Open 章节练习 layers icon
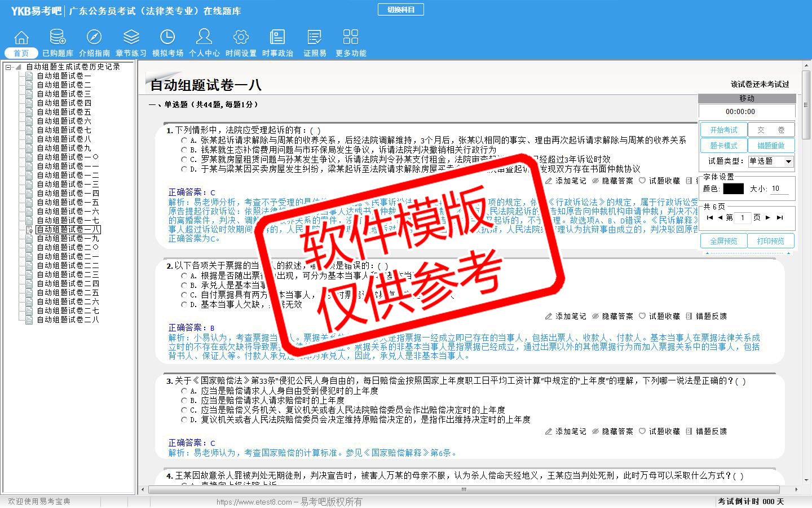Screen dimensions: 812x508 [x=131, y=38]
